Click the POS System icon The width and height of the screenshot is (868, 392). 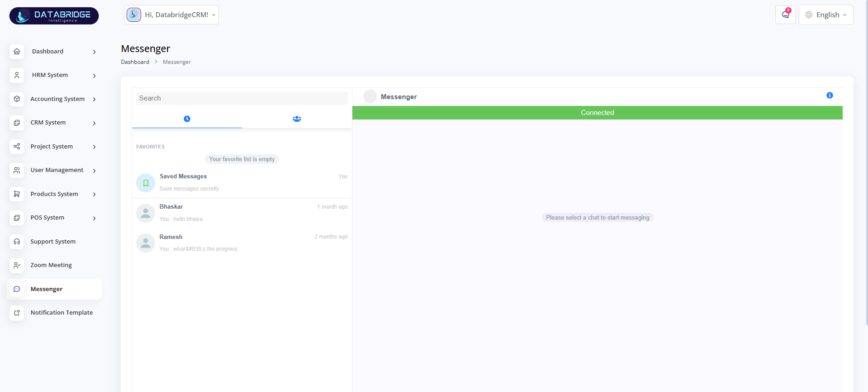click(x=17, y=218)
